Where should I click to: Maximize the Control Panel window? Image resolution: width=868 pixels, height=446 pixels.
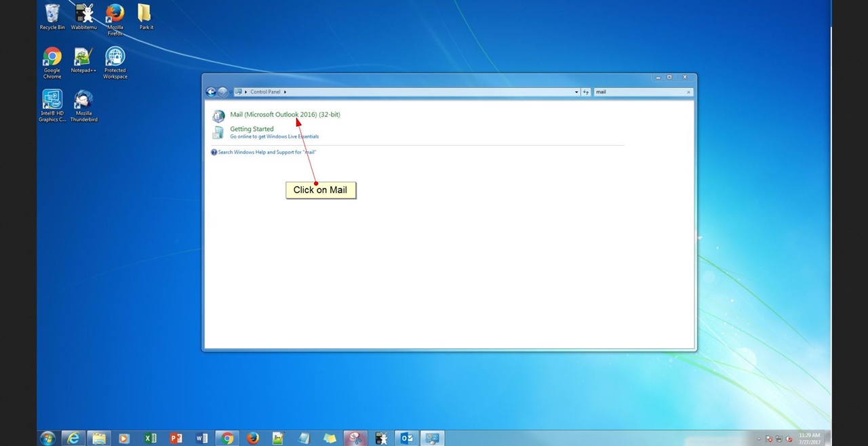pos(669,77)
